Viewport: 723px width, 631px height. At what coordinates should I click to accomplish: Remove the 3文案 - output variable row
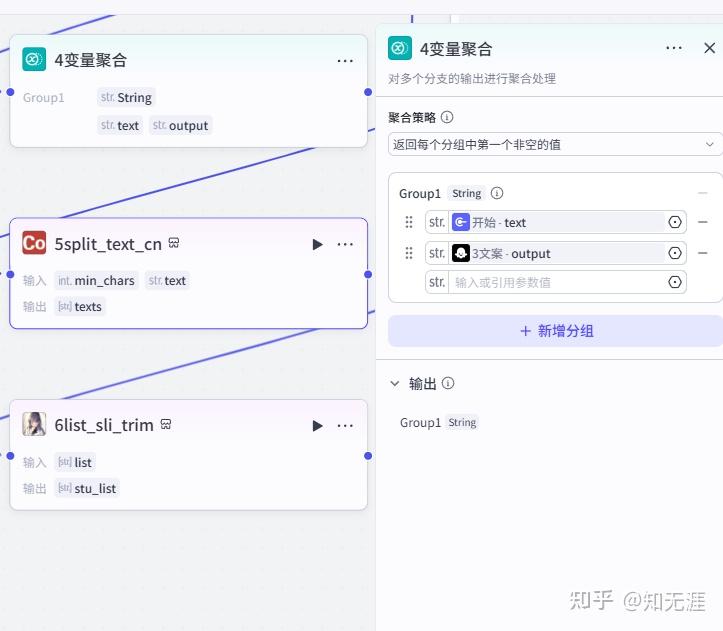pos(703,253)
